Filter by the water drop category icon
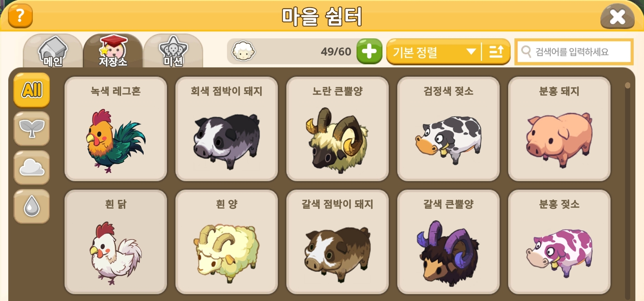 pos(32,206)
